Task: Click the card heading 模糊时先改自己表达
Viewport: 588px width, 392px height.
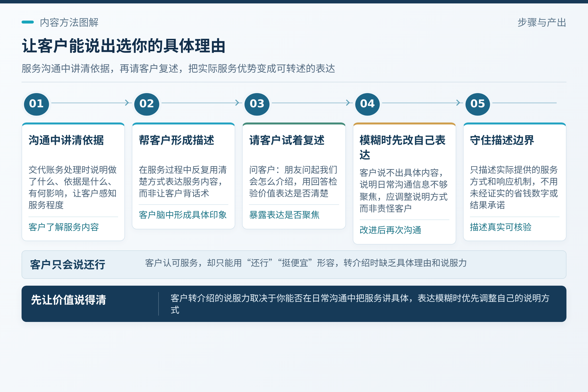Action: (x=403, y=147)
